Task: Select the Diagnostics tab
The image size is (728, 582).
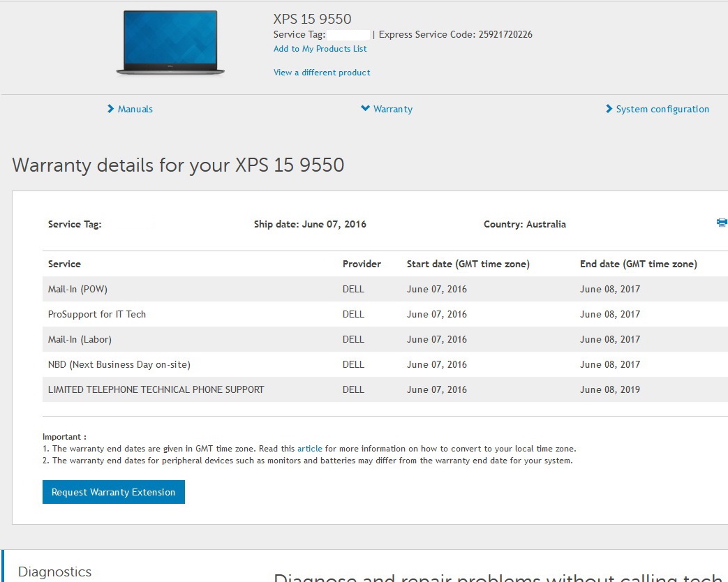Action: tap(54, 572)
